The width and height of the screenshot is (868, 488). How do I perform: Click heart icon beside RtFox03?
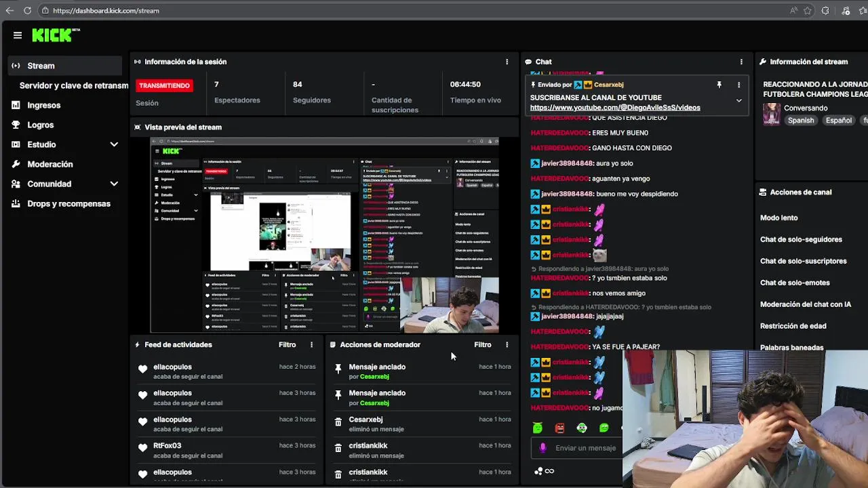[142, 448]
